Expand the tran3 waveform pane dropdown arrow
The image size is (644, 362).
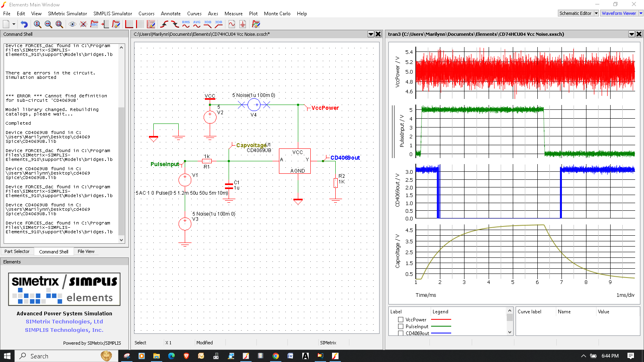[x=632, y=34]
